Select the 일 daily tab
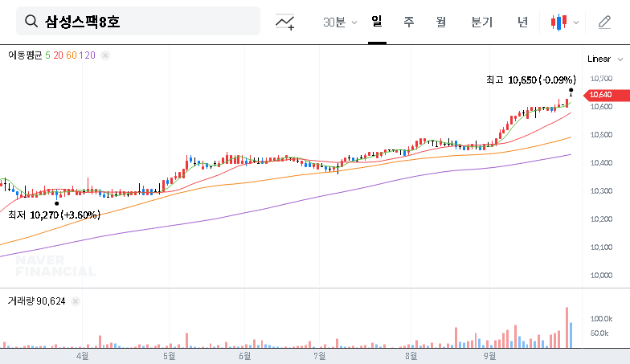630x364 pixels. 376,22
